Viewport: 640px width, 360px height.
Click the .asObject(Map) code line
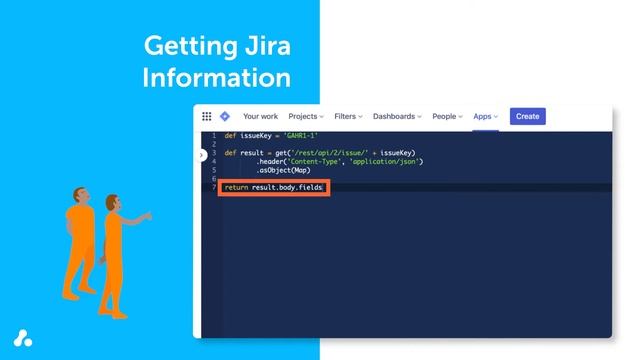pos(283,170)
